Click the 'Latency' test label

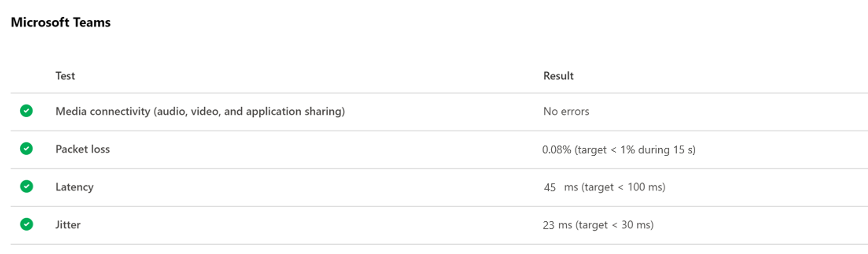tap(74, 187)
